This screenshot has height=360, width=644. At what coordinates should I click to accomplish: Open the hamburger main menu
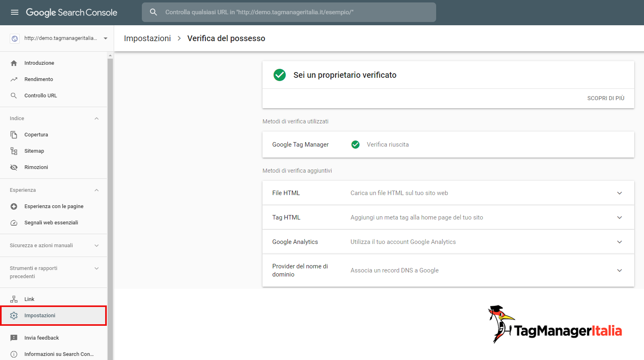point(15,12)
